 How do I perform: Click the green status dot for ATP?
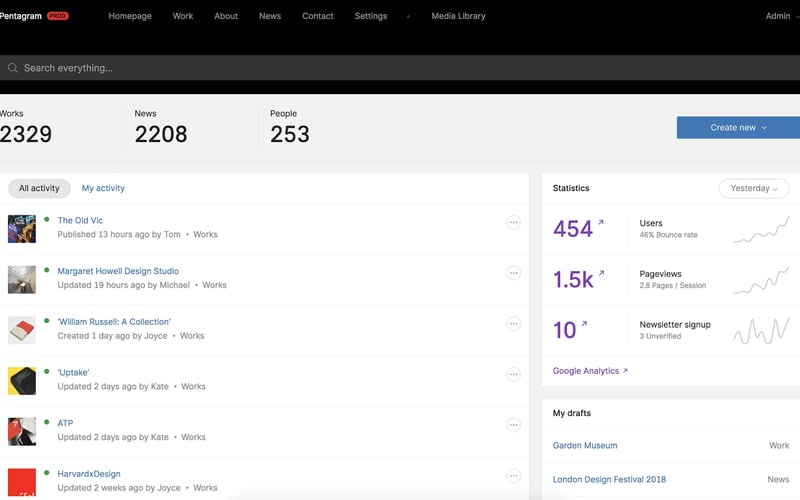(x=46, y=422)
